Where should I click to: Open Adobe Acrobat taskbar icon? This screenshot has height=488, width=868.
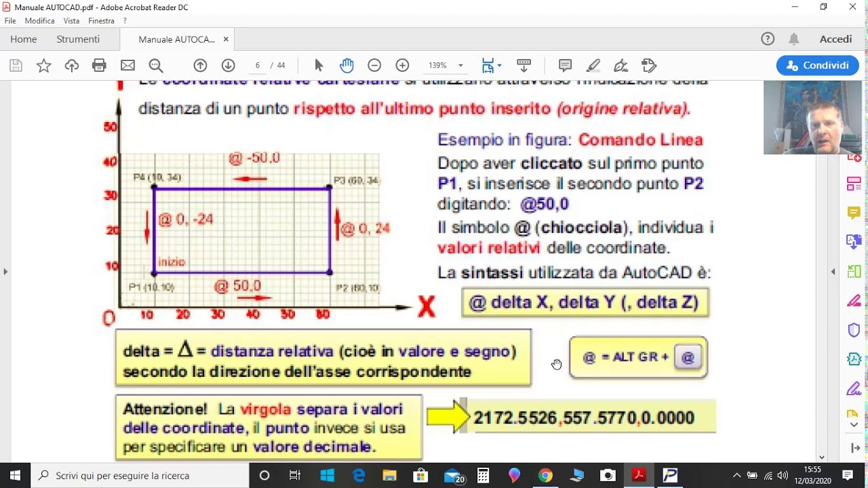click(639, 475)
